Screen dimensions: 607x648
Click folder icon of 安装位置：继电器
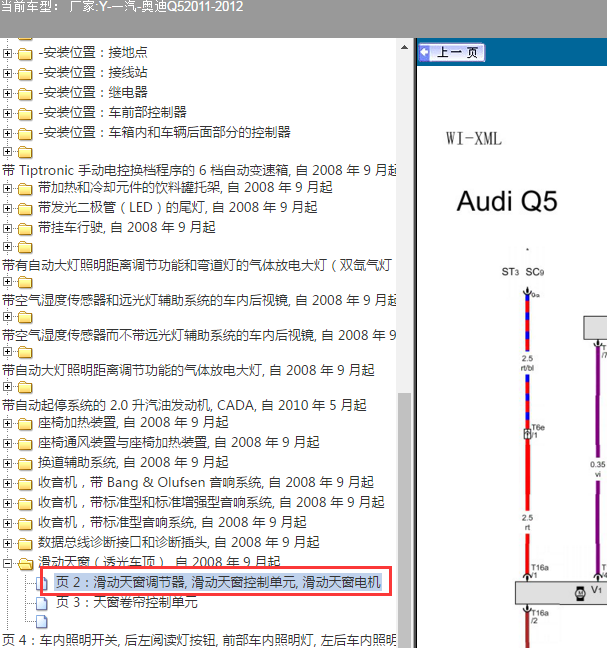pyautogui.click(x=25, y=94)
